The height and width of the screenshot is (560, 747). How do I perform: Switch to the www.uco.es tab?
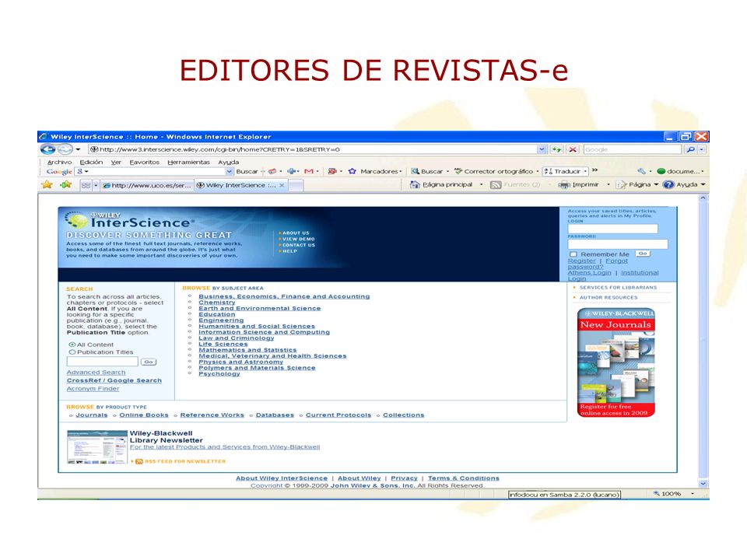147,185
